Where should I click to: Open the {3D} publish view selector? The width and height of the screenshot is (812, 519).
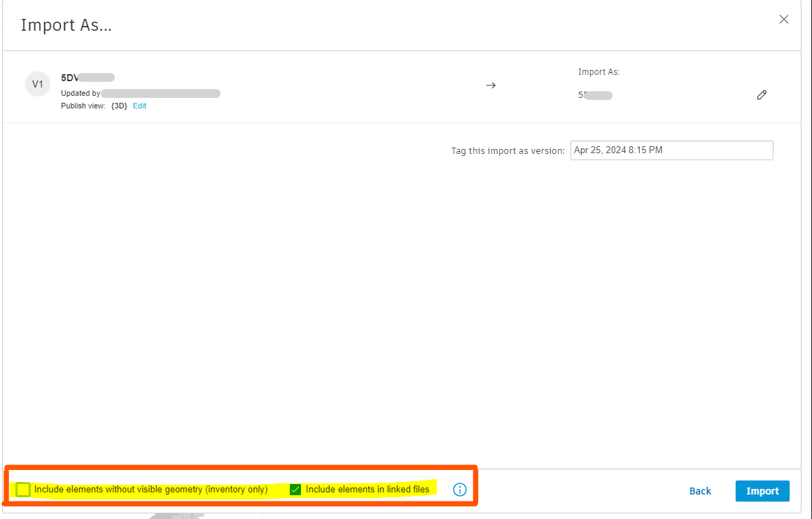118,106
